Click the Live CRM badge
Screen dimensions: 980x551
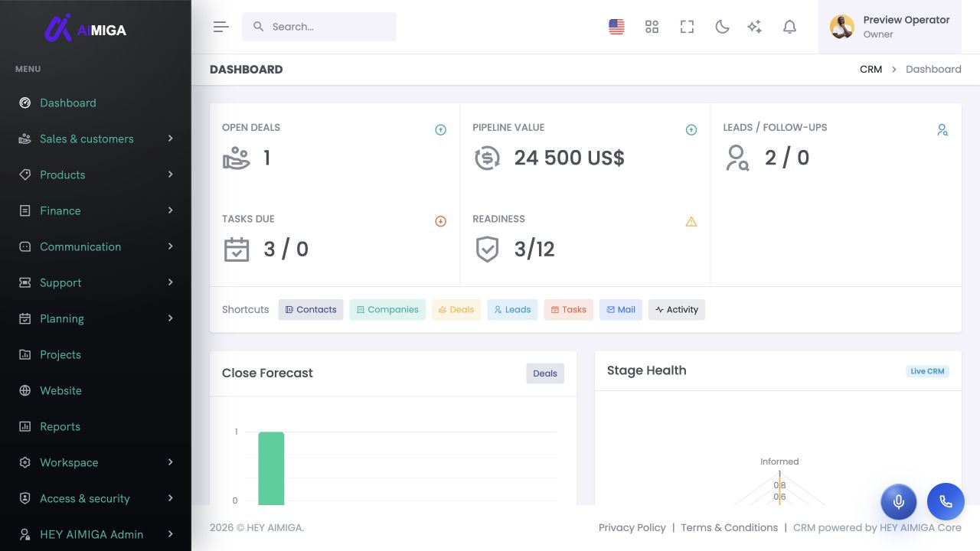928,371
